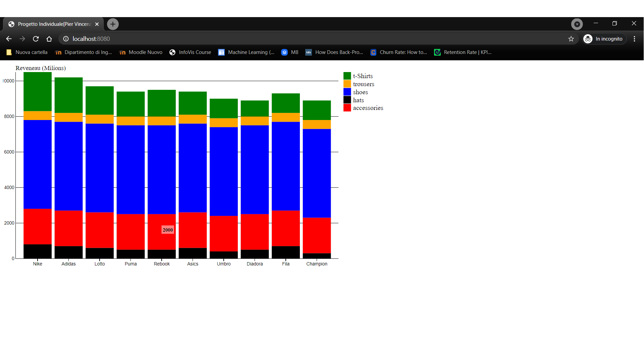View site information icon in address bar

click(66, 39)
